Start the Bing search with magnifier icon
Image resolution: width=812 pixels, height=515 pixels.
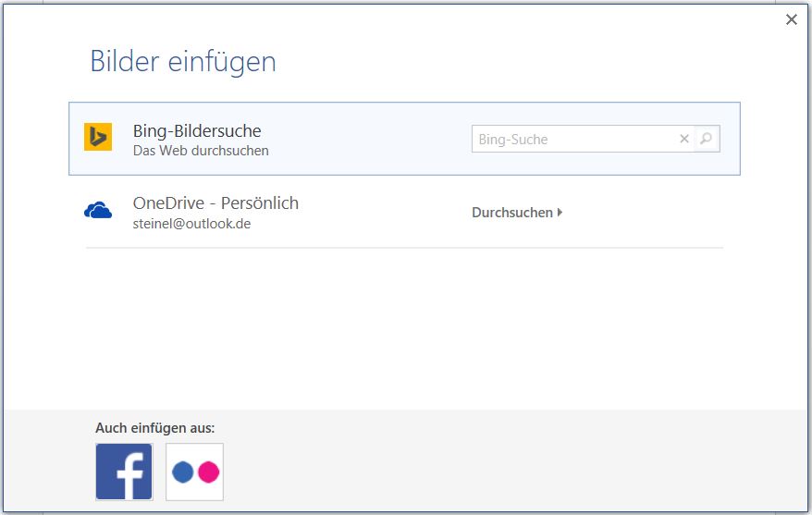(707, 139)
